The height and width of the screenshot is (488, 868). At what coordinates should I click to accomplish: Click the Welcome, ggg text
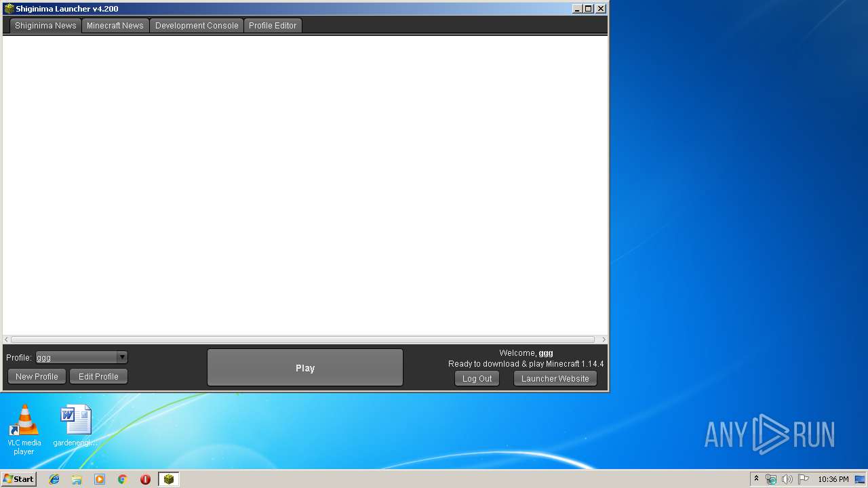[526, 353]
